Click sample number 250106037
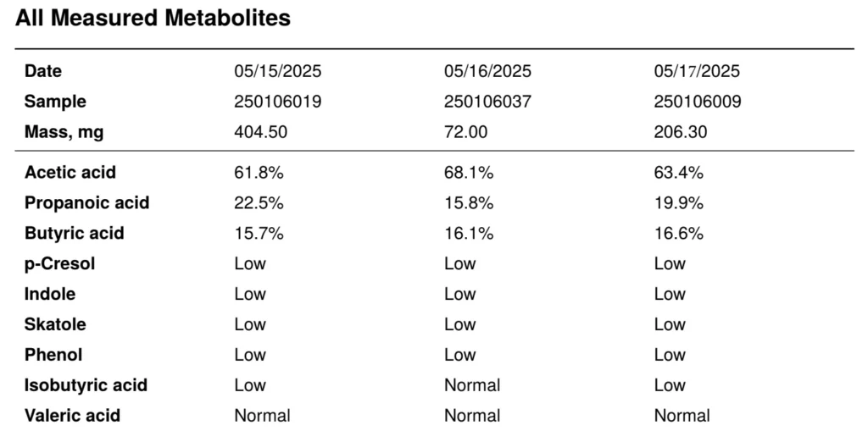Image resolution: width=868 pixels, height=431 pixels. [x=487, y=102]
